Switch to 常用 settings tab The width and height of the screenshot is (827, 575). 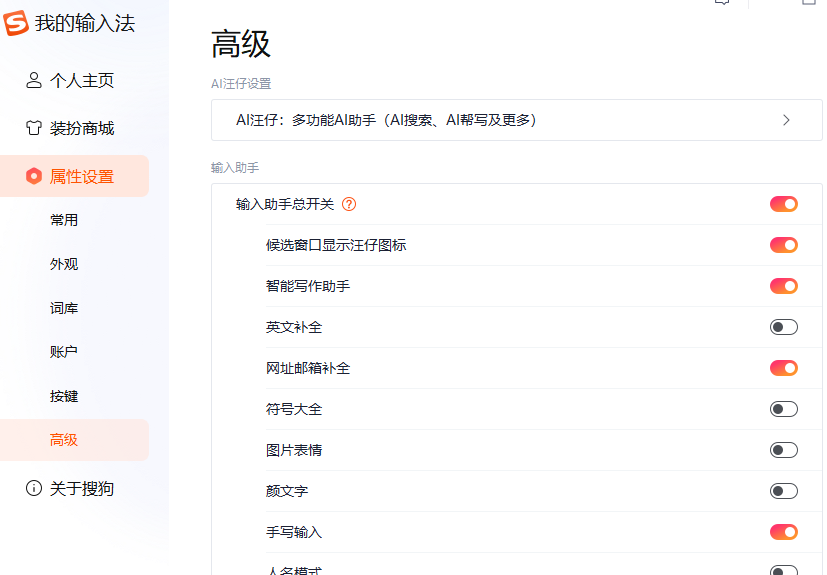click(x=64, y=220)
